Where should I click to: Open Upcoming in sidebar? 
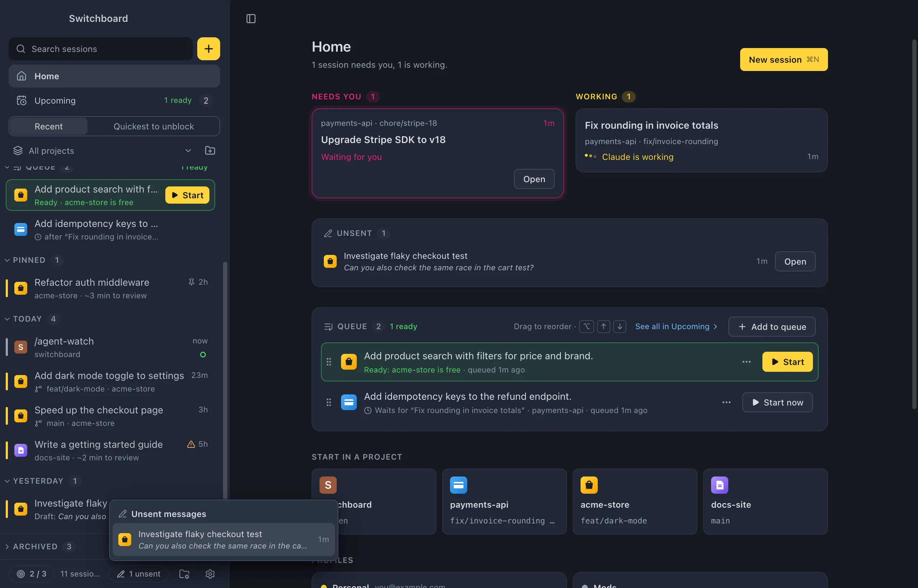pyautogui.click(x=114, y=100)
